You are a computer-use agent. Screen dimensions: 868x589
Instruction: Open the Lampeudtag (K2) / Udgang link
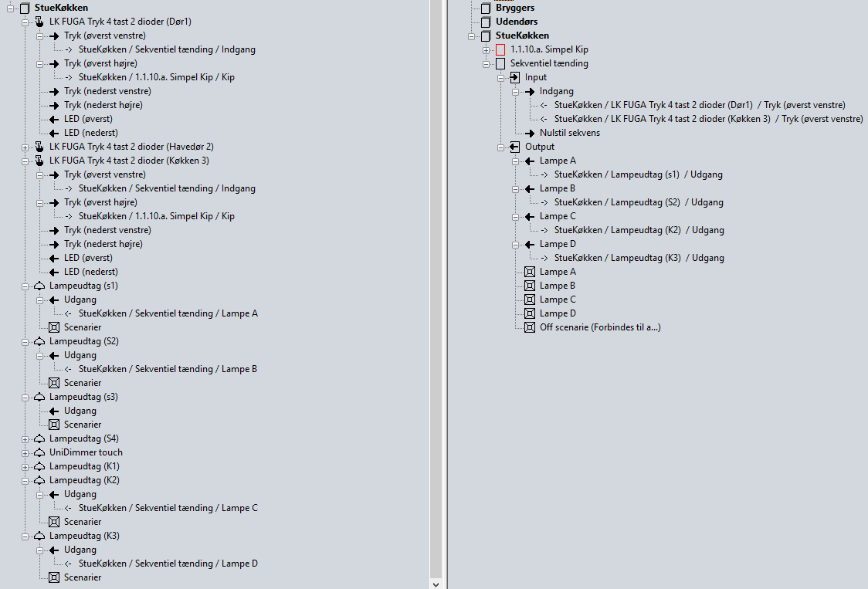pyautogui.click(x=639, y=230)
